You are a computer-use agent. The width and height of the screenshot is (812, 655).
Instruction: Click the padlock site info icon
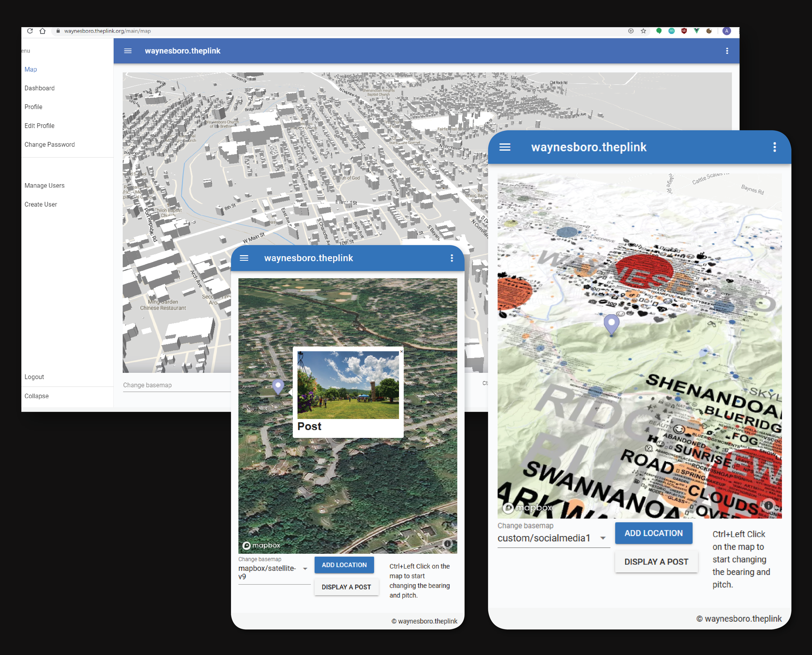[58, 31]
